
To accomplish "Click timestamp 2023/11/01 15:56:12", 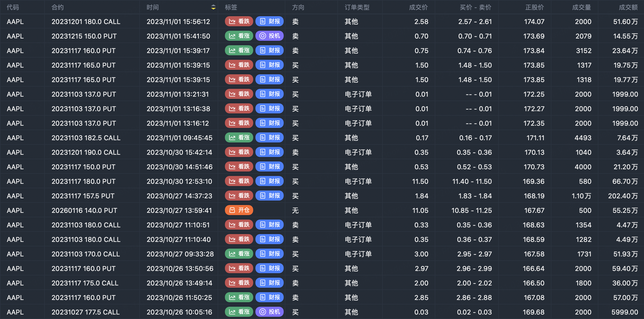I will tap(178, 22).
